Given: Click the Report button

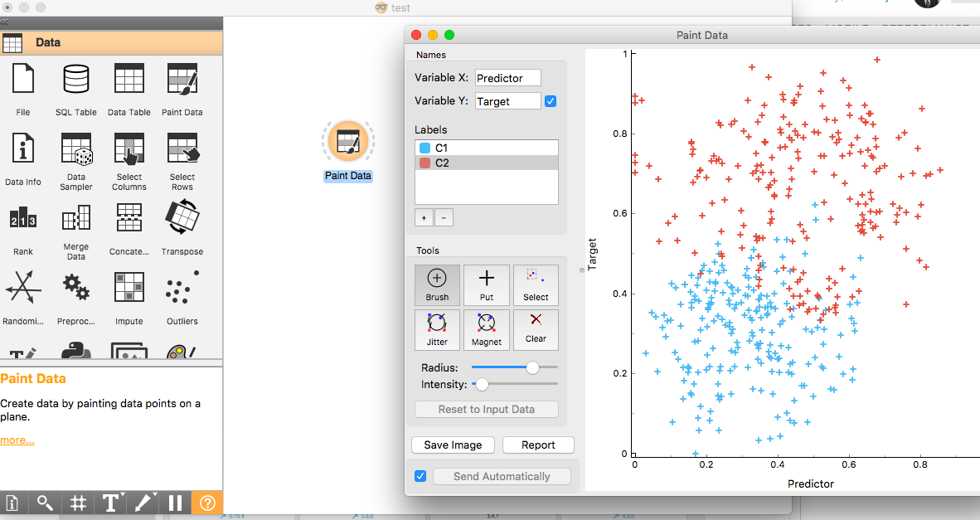Looking at the screenshot, I should click(538, 445).
